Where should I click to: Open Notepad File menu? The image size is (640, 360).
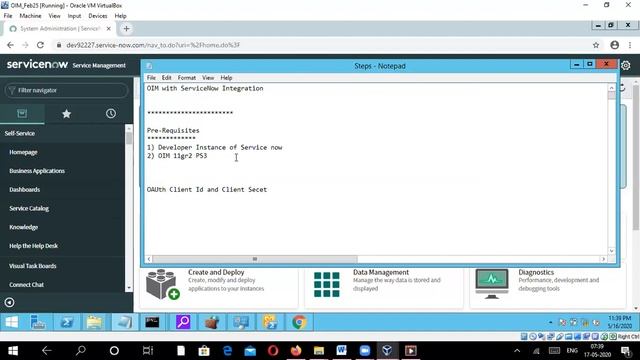[151, 78]
